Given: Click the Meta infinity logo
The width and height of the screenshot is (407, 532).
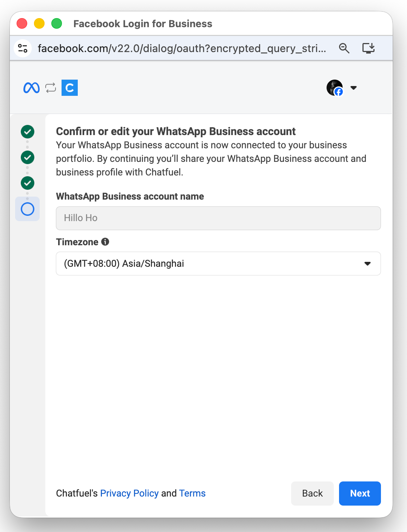Looking at the screenshot, I should [31, 88].
